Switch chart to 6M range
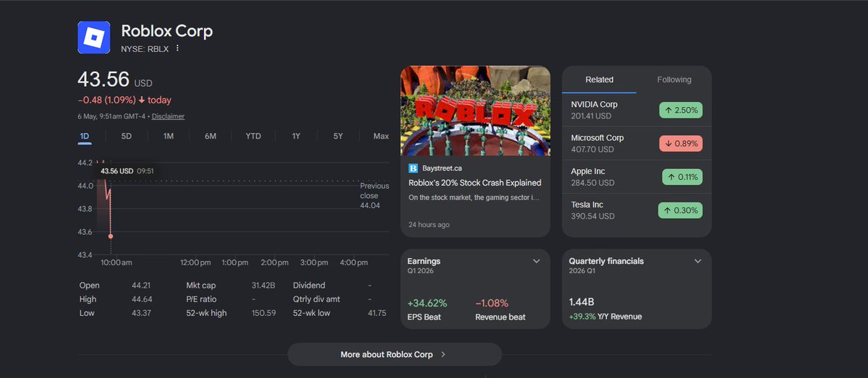868x378 pixels. [x=210, y=137]
